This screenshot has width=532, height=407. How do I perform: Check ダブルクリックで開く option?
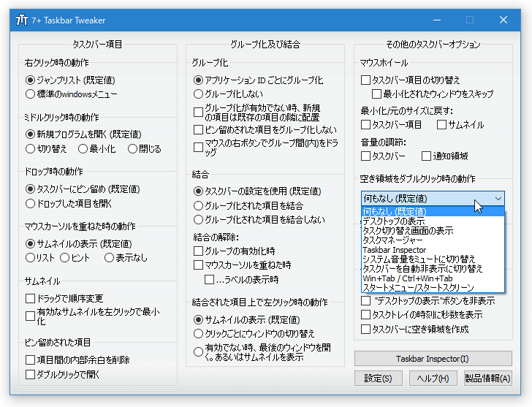coord(30,374)
